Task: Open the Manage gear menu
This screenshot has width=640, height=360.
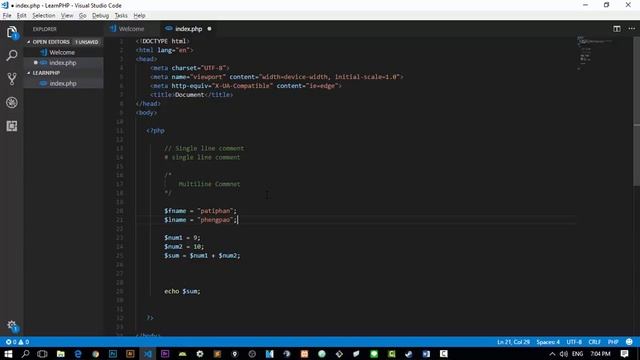Action: click(12, 326)
